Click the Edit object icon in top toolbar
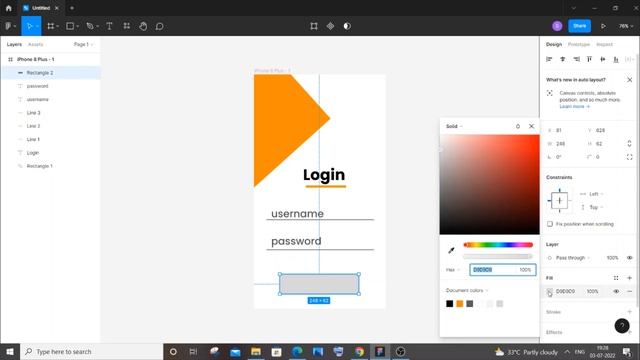 (x=314, y=26)
